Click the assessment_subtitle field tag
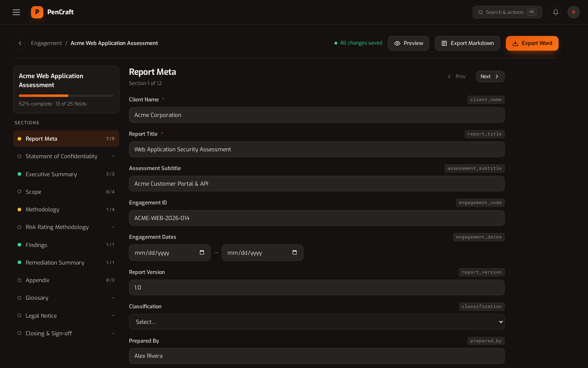This screenshot has height=368, width=588. click(x=474, y=168)
